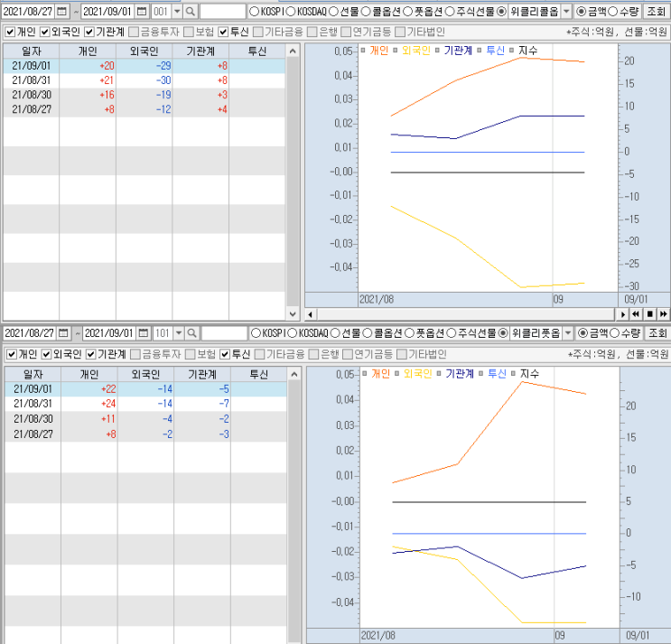Click 기관계 legend marker in bottom chart
The width and height of the screenshot is (671, 644).
coord(439,374)
